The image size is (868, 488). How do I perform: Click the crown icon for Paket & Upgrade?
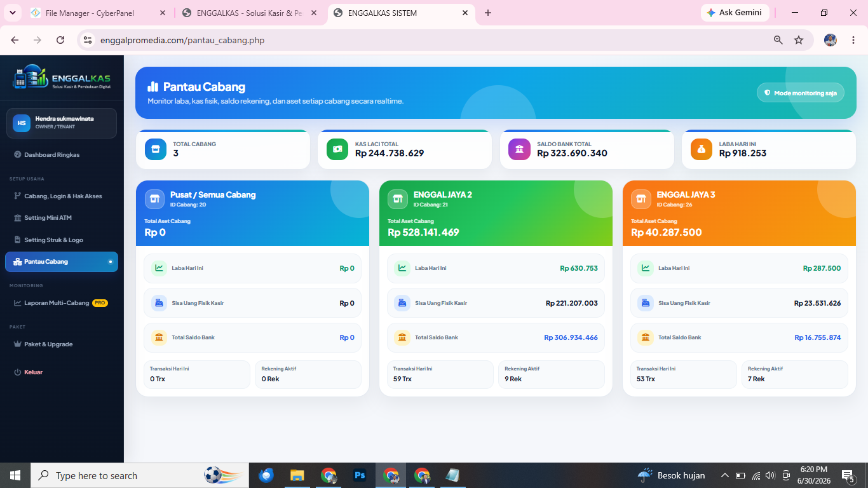pos(18,344)
